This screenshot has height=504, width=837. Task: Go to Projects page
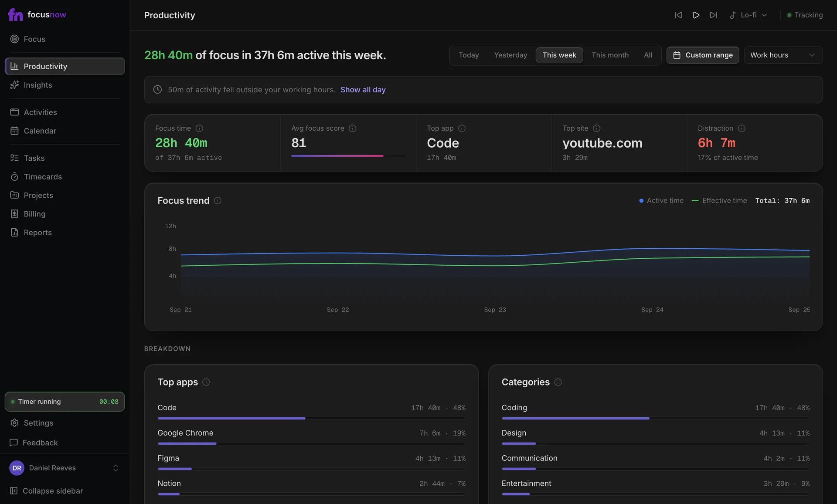[x=65, y=196]
